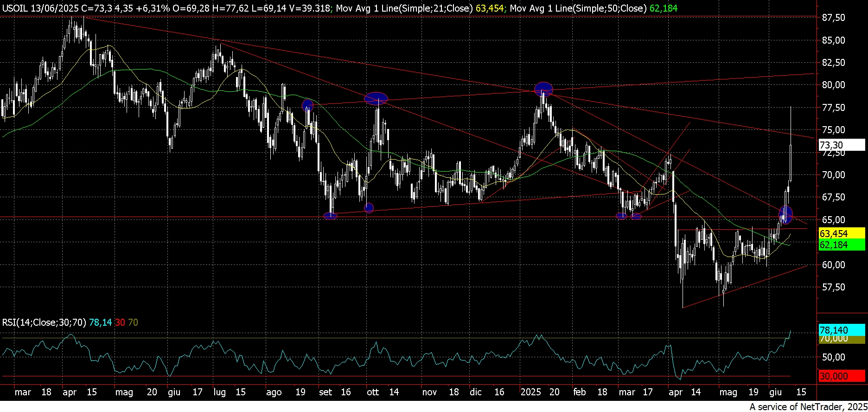Screen dimensions: 868x412
Task: Click the 'dic' month label on time axis
Action: (x=476, y=392)
